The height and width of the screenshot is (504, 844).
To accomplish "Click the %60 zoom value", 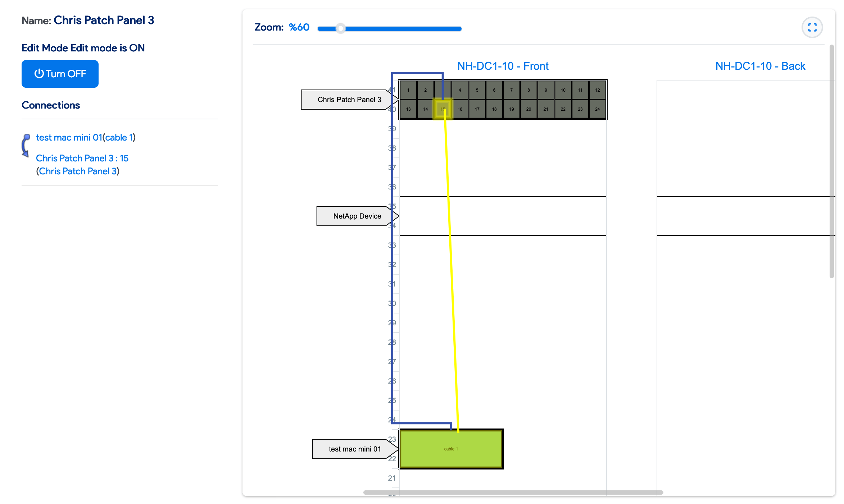I will (299, 27).
